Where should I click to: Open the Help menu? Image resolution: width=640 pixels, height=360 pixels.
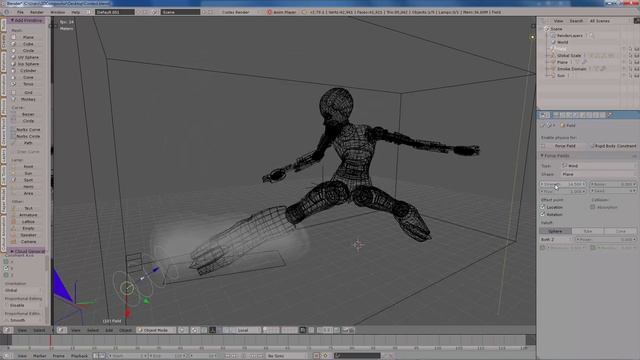76,12
